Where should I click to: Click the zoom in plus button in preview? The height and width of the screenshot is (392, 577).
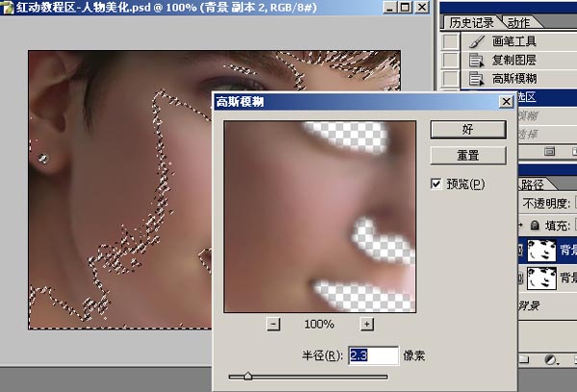point(367,325)
